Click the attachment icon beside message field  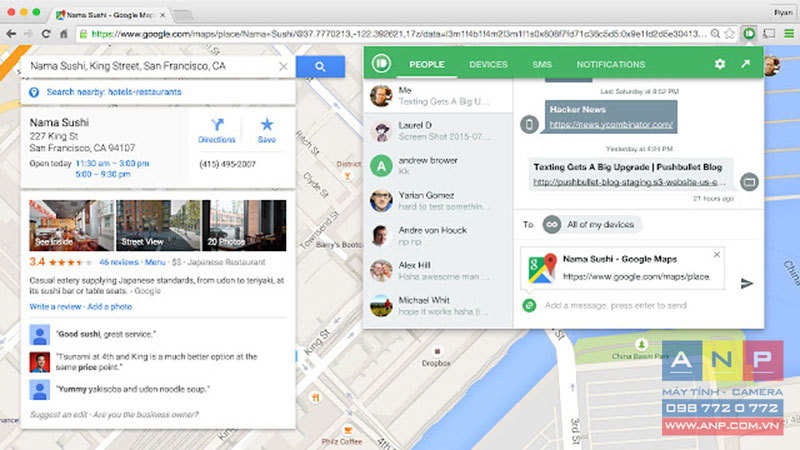coord(529,305)
